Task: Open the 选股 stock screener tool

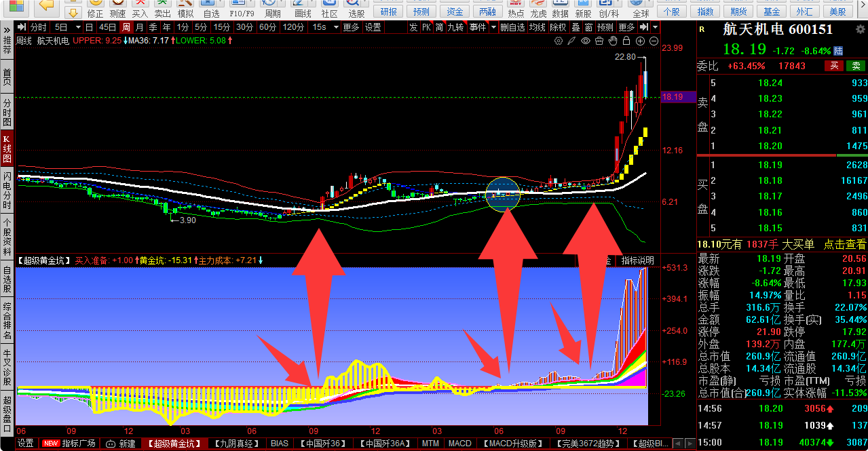Action: 356,8
